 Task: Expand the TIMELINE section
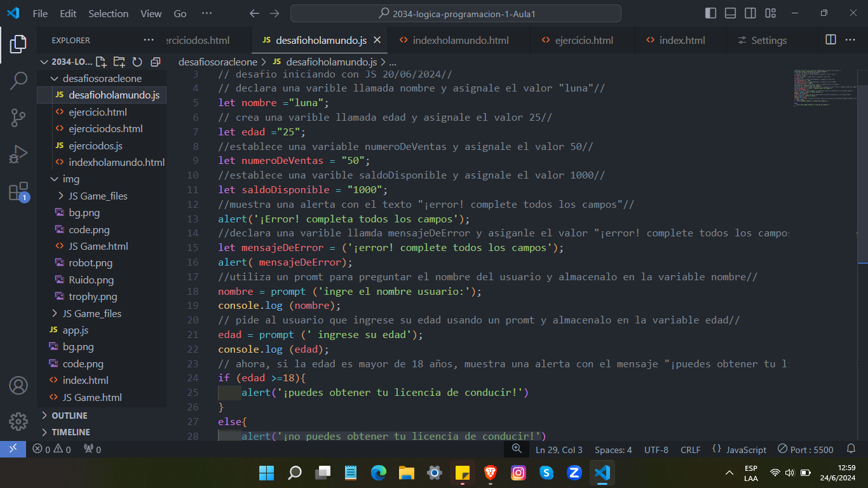click(102, 432)
